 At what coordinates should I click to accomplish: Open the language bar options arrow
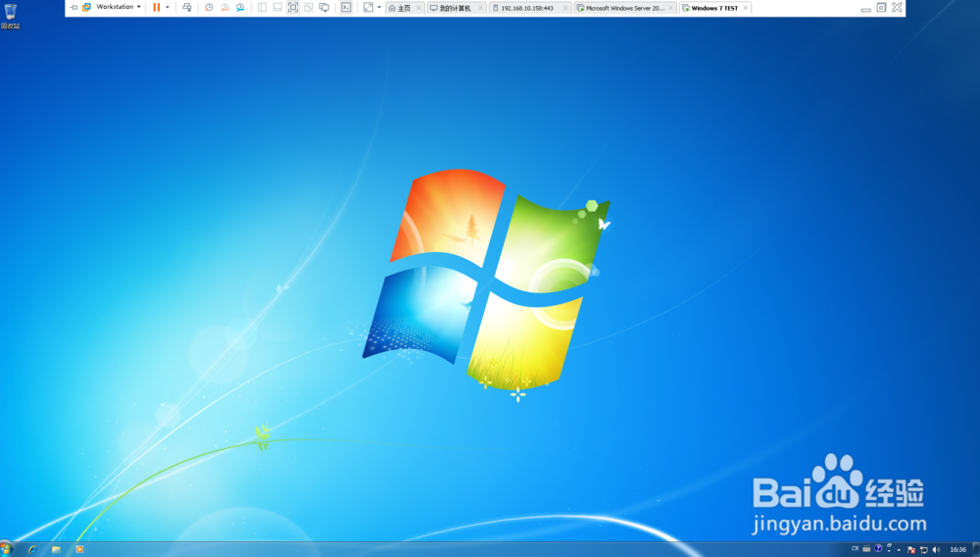tap(889, 551)
